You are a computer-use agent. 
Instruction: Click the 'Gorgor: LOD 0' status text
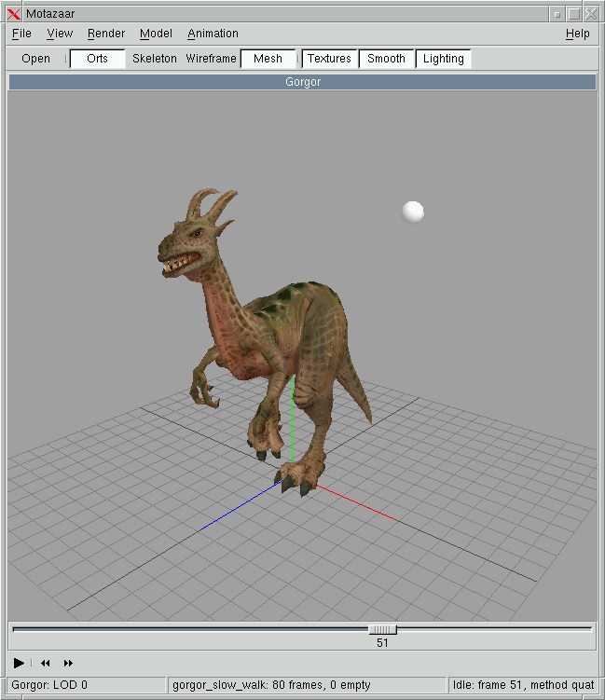tap(49, 685)
